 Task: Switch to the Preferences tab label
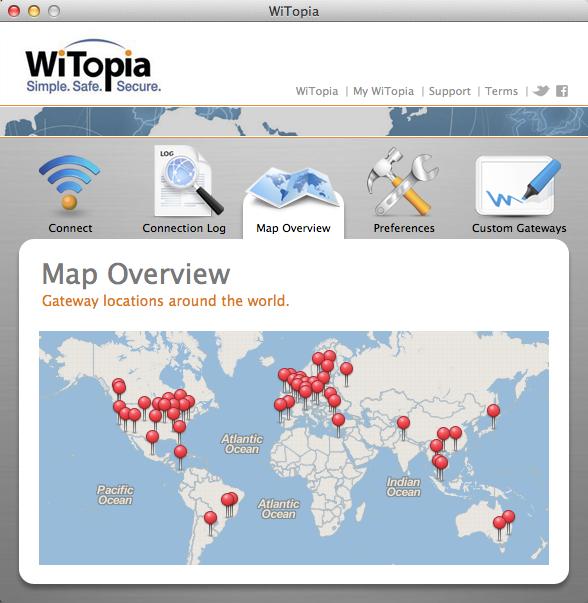404,228
